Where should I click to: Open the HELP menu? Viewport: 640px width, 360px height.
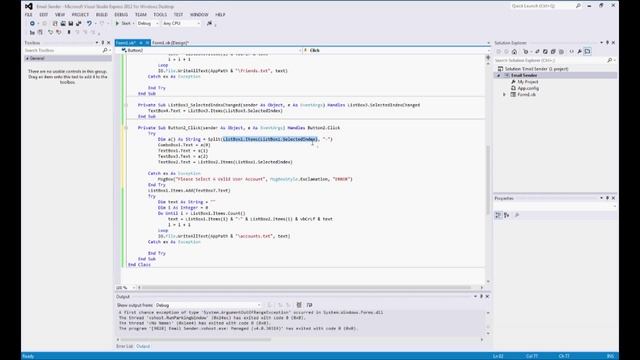[220, 15]
